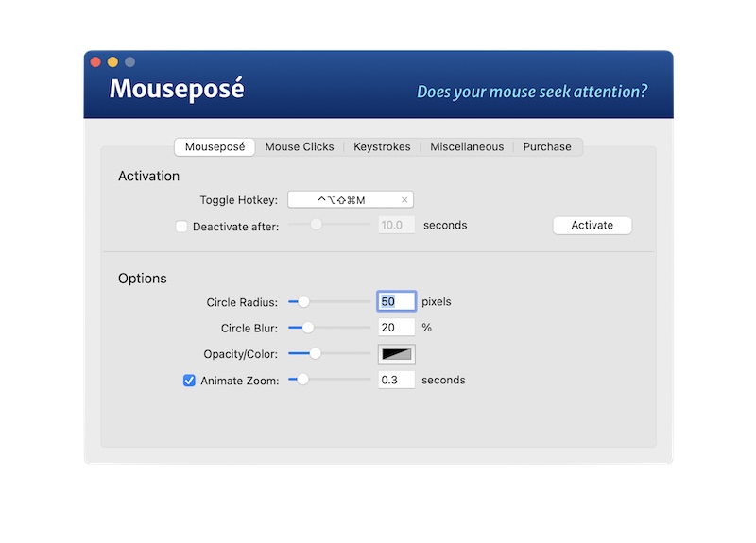Viewport: 756px width, 543px height.
Task: Click the Deactivate after seconds field
Action: 396,225
